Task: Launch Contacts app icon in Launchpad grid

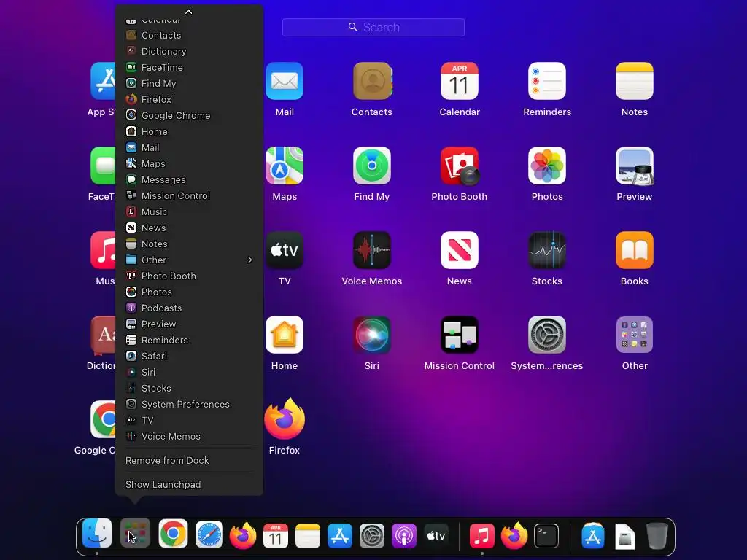Action: pyautogui.click(x=372, y=81)
